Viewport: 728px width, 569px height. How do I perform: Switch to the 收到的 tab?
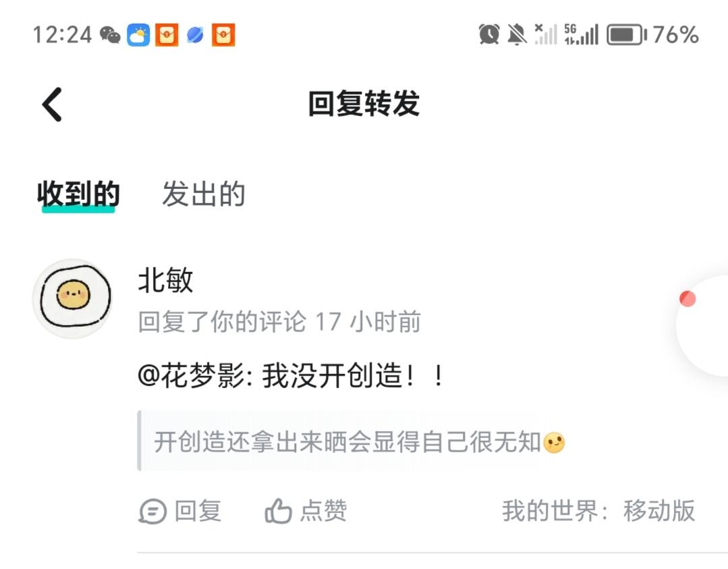pos(78,194)
